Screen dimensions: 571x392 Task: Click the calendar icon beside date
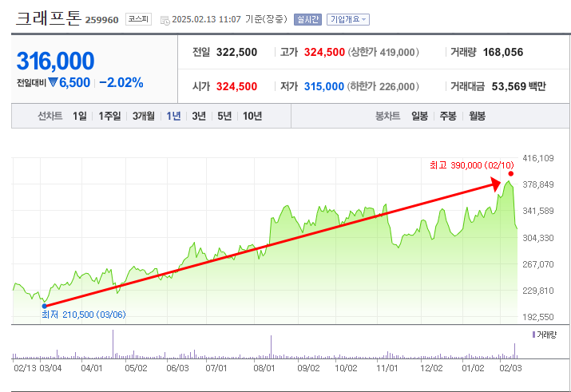[x=165, y=21]
